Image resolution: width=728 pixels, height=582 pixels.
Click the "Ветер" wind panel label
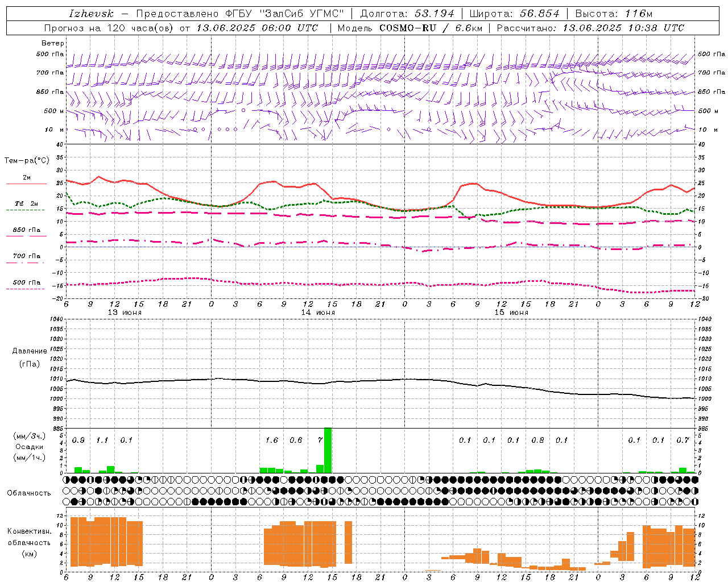[x=53, y=43]
